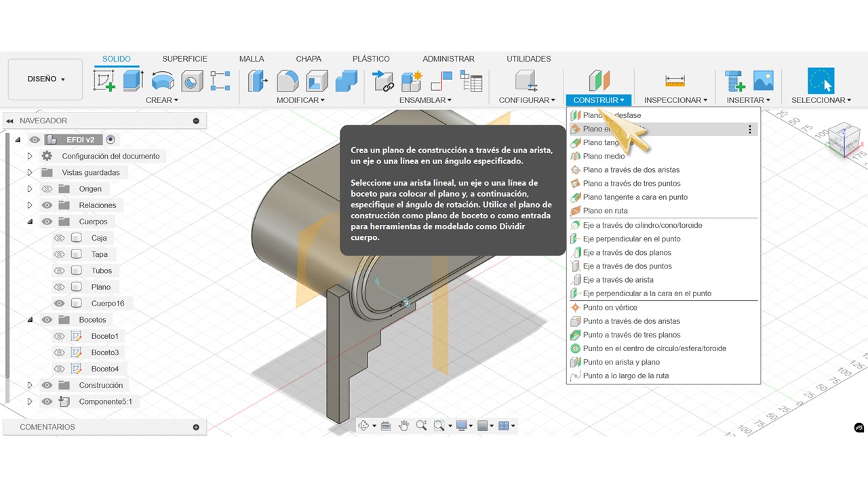Open the DISEÑO workspace dropdown
Image resolution: width=868 pixels, height=488 pixels.
coord(45,79)
